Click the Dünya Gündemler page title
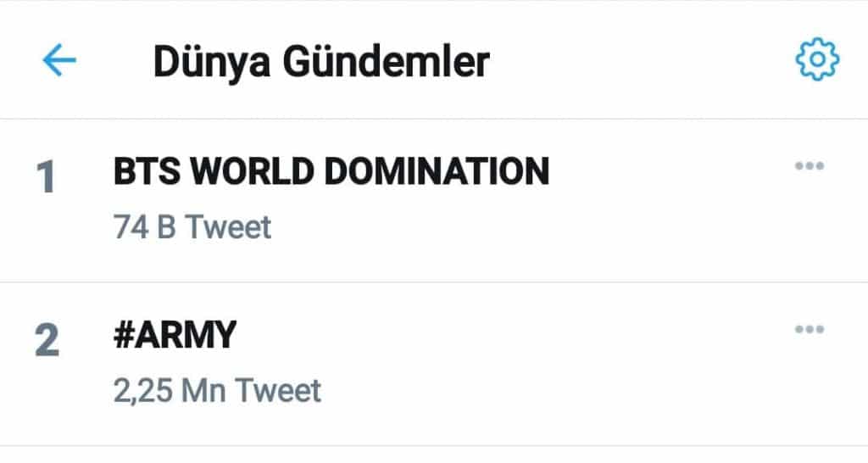868x463 pixels. pos(321,62)
